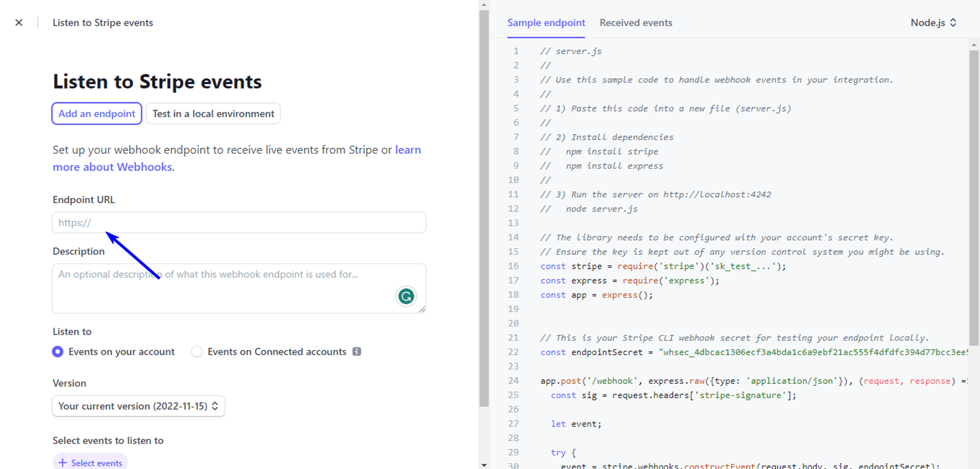Viewport: 980px width, 469px height.
Task: Click the resize handle of Description textarea
Action: (421, 309)
